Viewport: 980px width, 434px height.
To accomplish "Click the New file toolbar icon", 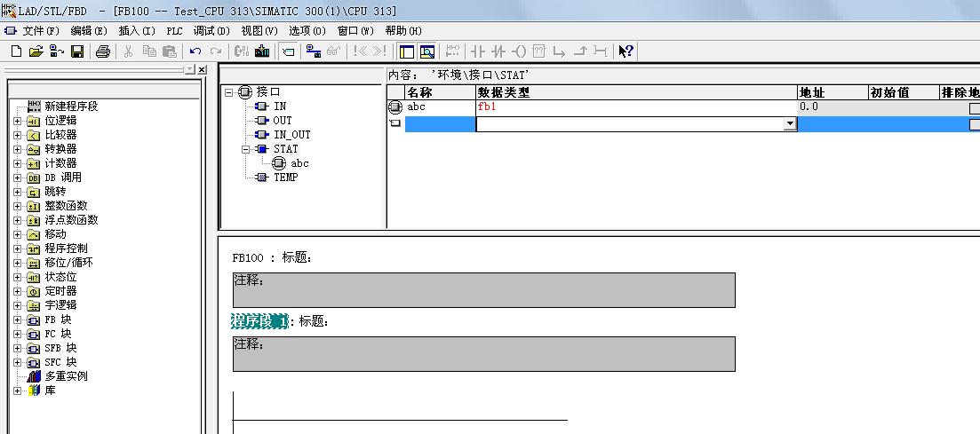I will 16,51.
